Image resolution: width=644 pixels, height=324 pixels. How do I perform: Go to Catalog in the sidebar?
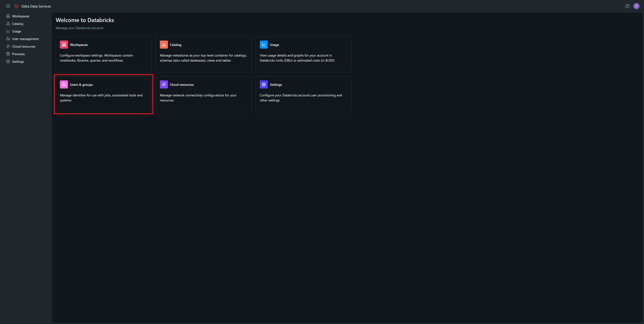[17, 24]
